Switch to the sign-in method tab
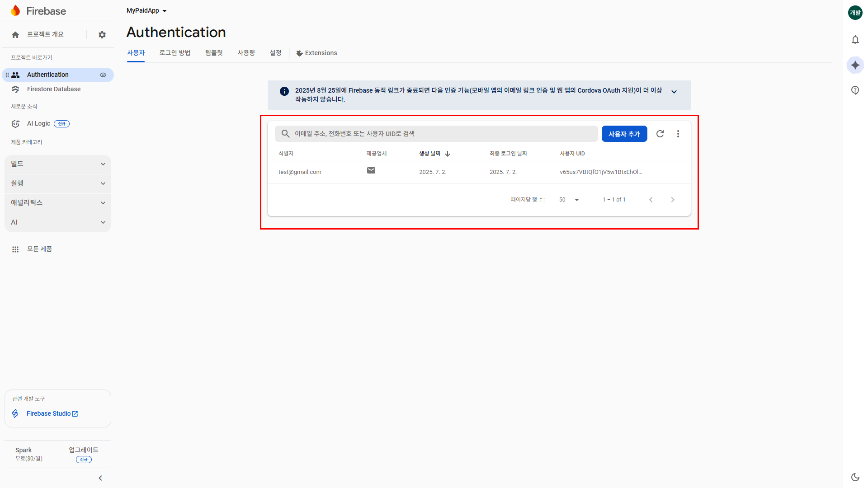This screenshot has height=488, width=868. [175, 53]
